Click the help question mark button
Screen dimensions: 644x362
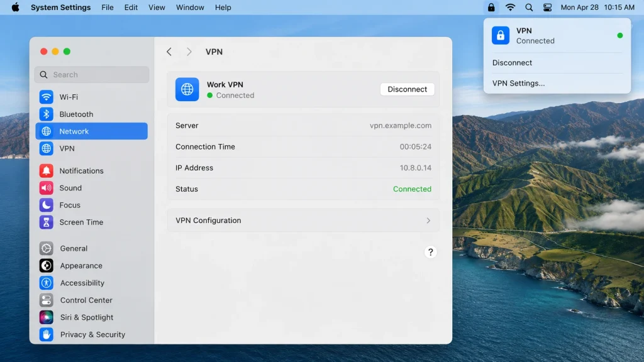point(430,252)
